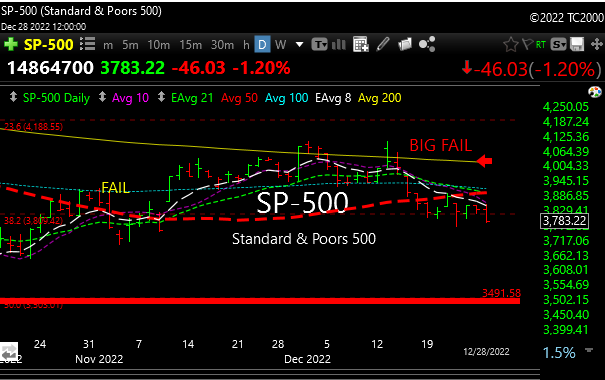This screenshot has width=605, height=380.
Task: Switch to Daily timeframe D button
Action: click(x=262, y=45)
